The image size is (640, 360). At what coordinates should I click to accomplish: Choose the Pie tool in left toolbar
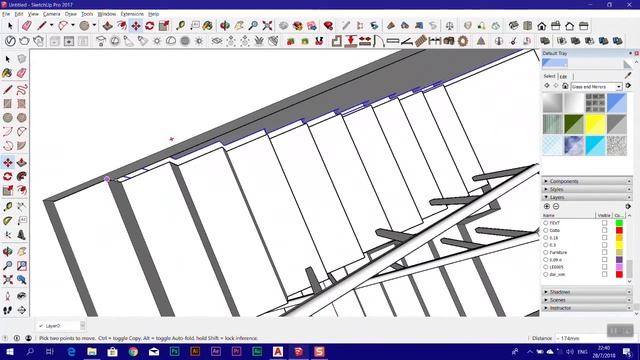[22, 146]
